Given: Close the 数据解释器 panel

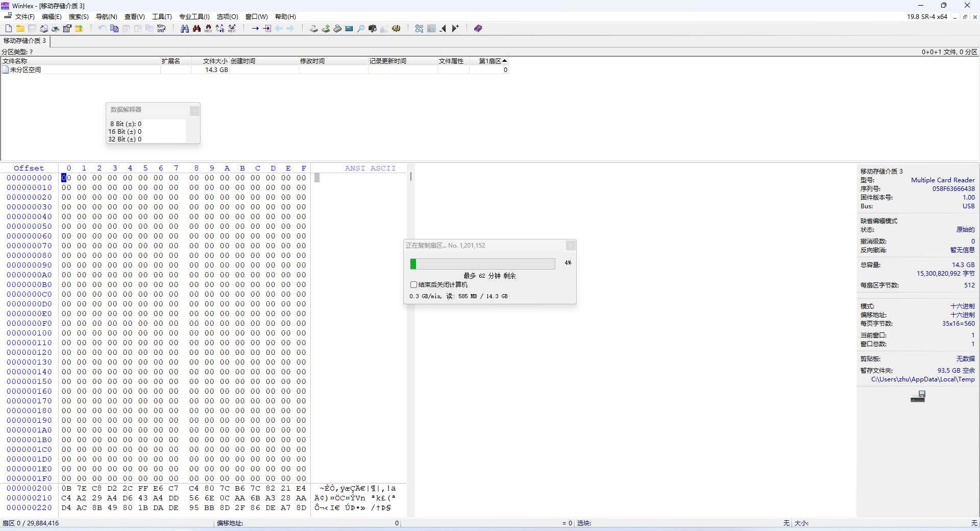Looking at the screenshot, I should pyautogui.click(x=194, y=111).
